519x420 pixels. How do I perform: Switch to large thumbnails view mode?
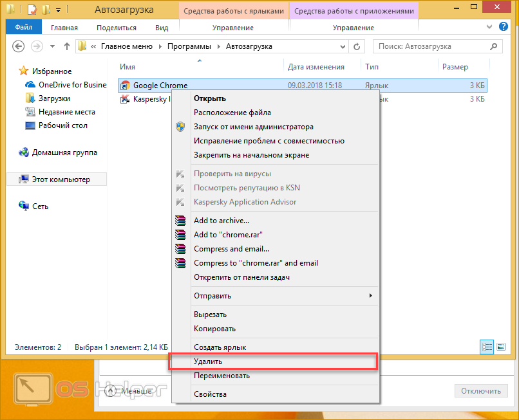[x=501, y=347]
